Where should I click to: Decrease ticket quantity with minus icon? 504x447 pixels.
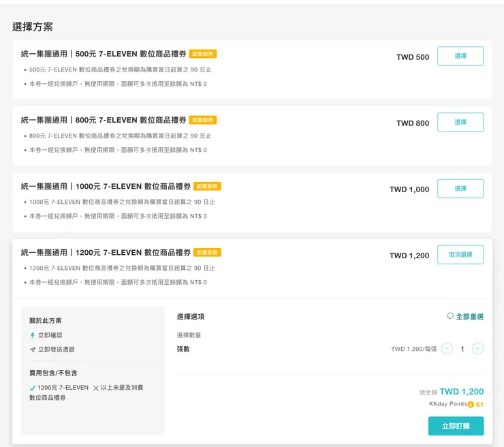(x=447, y=349)
